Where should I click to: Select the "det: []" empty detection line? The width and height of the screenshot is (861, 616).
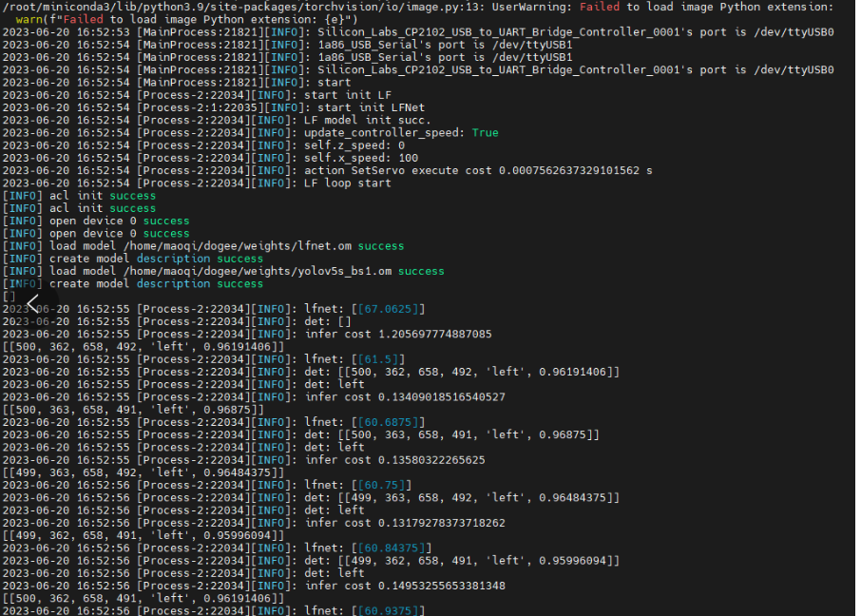tap(177, 322)
